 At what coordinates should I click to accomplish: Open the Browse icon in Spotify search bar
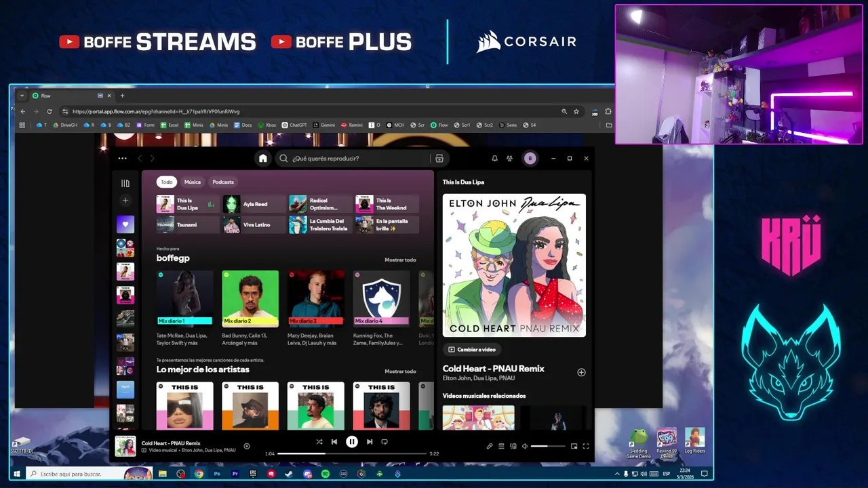439,158
